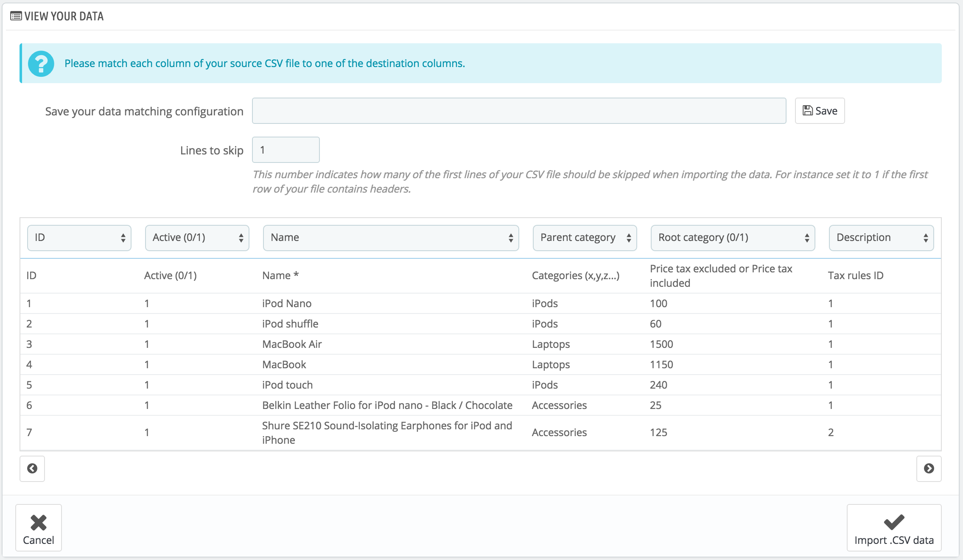The image size is (963, 560).
Task: Click the left arrow to view previous columns
Action: [x=32, y=468]
